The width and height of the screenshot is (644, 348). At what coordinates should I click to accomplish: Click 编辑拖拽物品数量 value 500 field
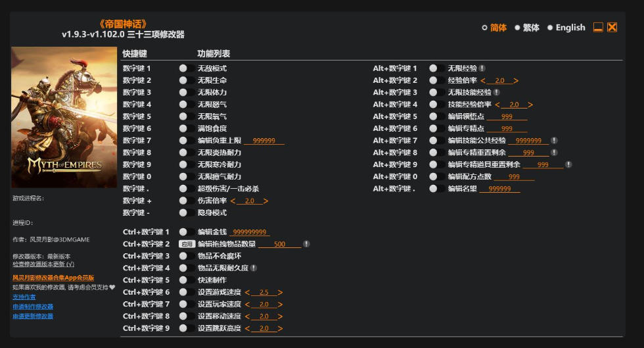point(280,244)
